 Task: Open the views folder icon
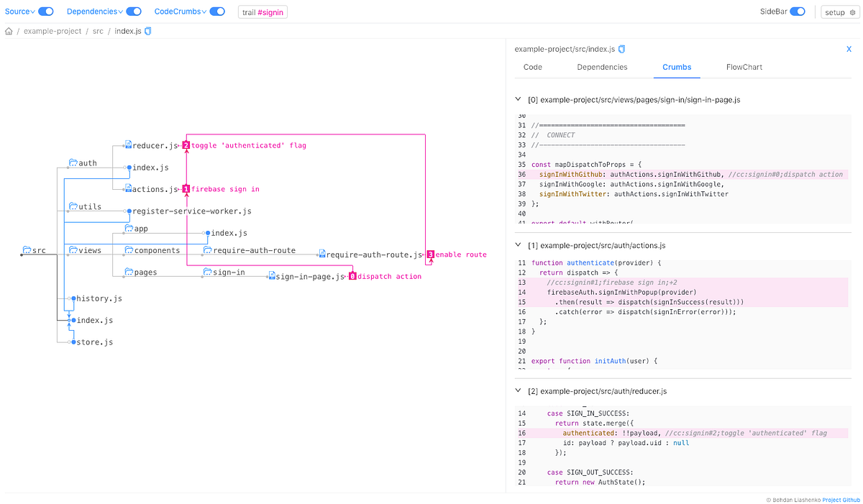pos(72,250)
